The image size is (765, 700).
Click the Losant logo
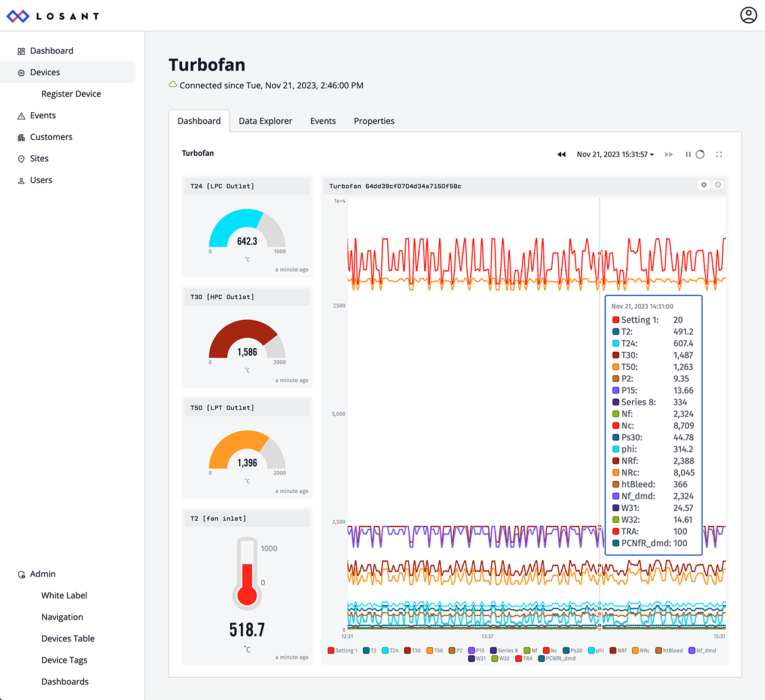point(53,16)
